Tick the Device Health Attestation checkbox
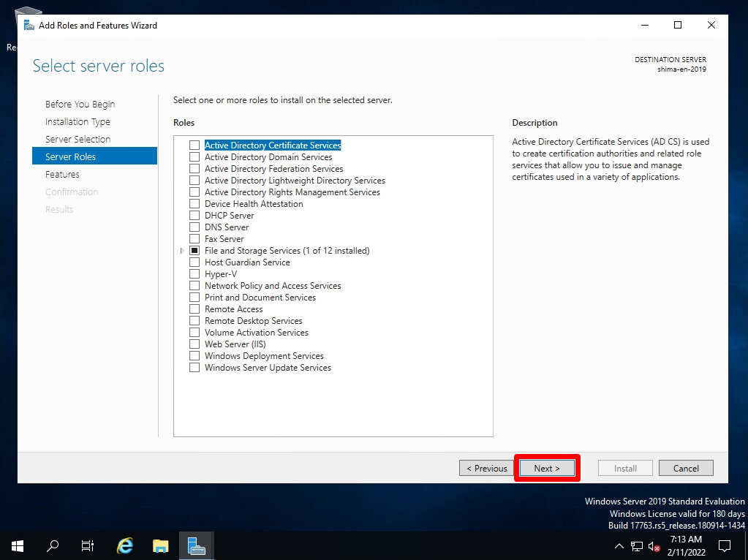 (194, 204)
